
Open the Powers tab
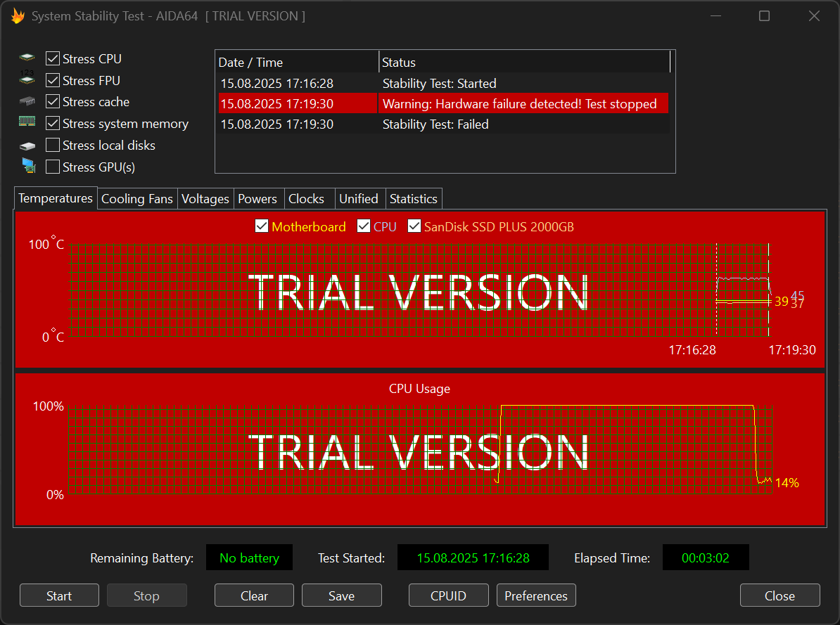(x=257, y=199)
